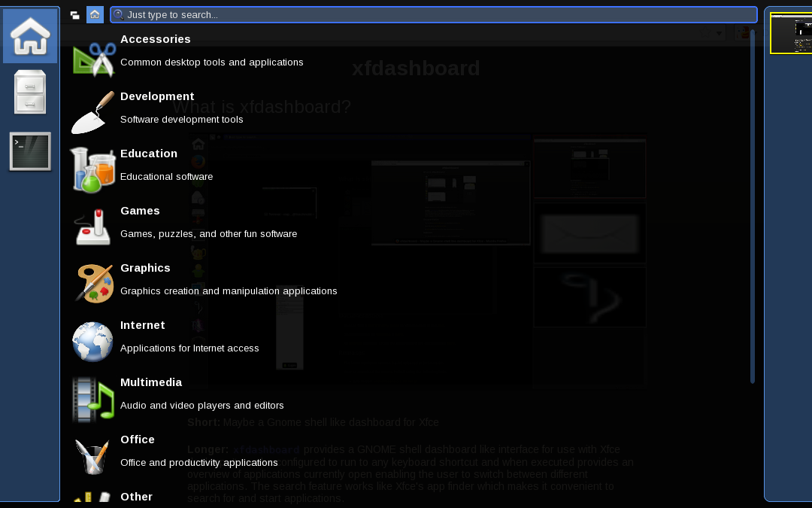Open 'Applications for Internet access' entry
Screen dimensions: 812x508
click(x=189, y=348)
